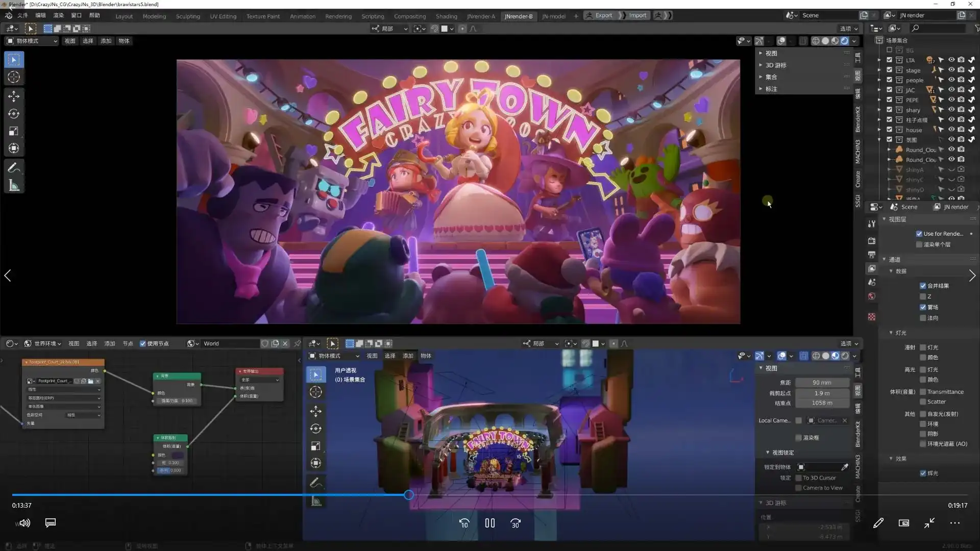Open the captions icon in video player
This screenshot has width=980, height=551.
[x=50, y=523]
